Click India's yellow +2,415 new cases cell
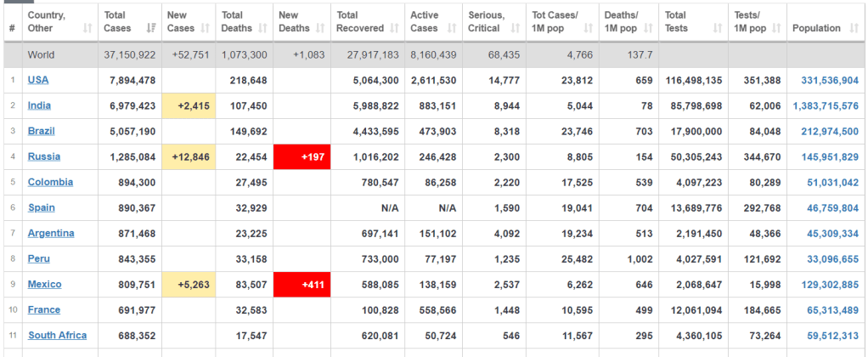Image resolution: width=868 pixels, height=357 pixels. tap(189, 106)
